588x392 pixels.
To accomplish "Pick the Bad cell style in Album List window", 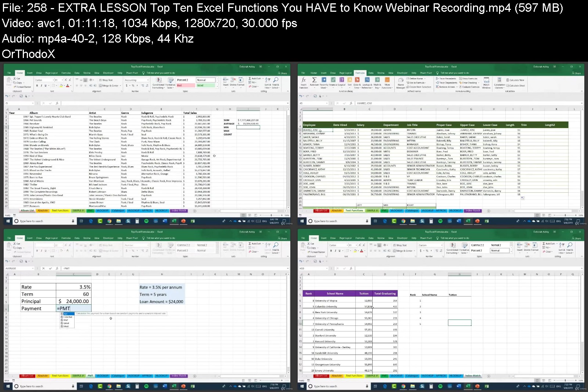I will (x=186, y=85).
